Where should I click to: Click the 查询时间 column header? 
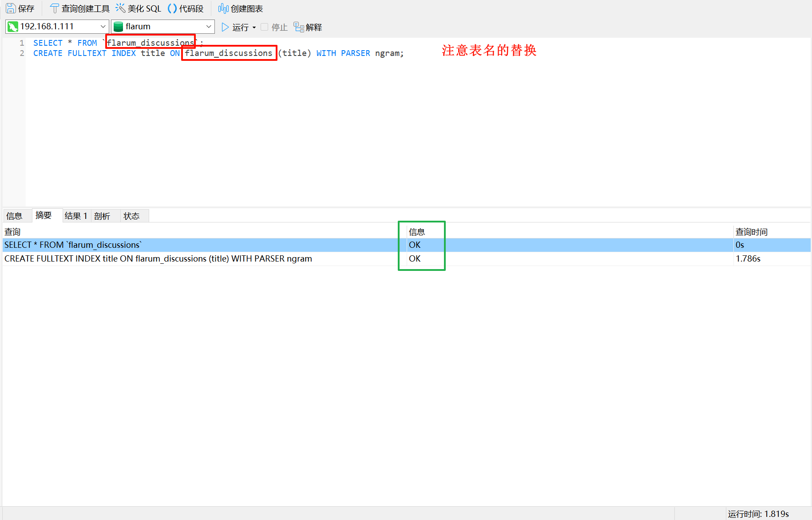pyautogui.click(x=751, y=232)
